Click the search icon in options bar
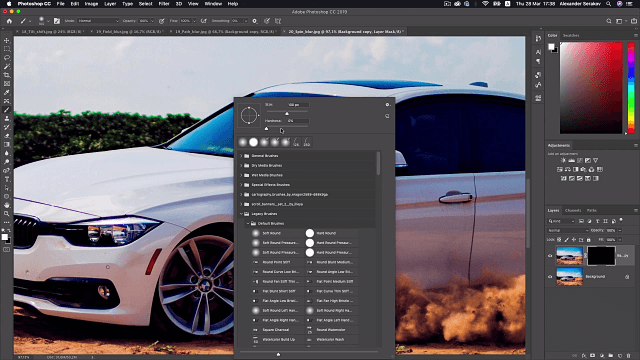This screenshot has height=360, width=640. point(609,21)
